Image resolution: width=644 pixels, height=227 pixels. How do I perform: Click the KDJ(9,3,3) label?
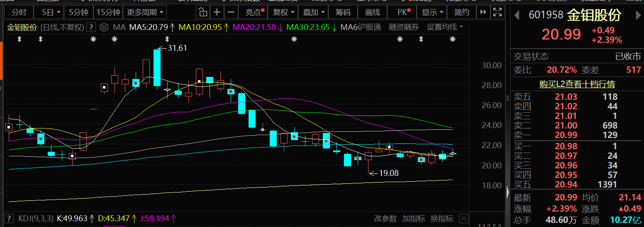[36, 218]
